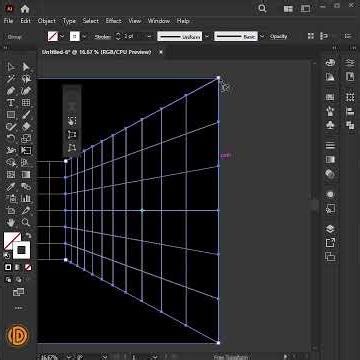Image resolution: width=360 pixels, height=360 pixels.
Task: Click the Home icon in the title bar
Action: 25,9
